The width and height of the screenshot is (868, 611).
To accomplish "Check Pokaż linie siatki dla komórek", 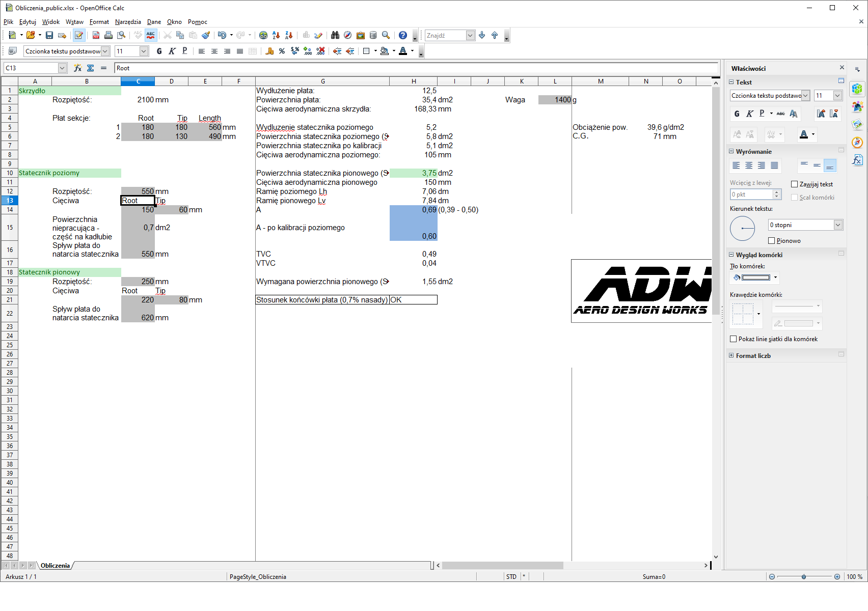I will click(x=734, y=339).
